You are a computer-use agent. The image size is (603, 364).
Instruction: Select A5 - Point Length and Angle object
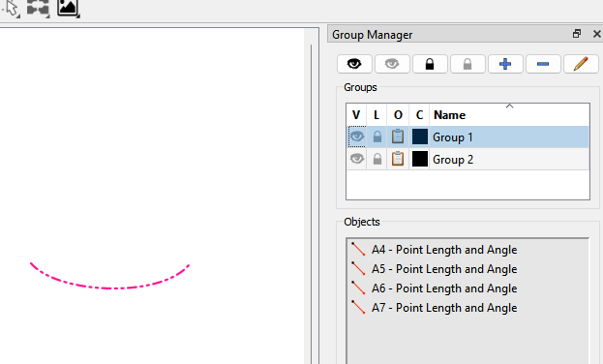click(444, 269)
